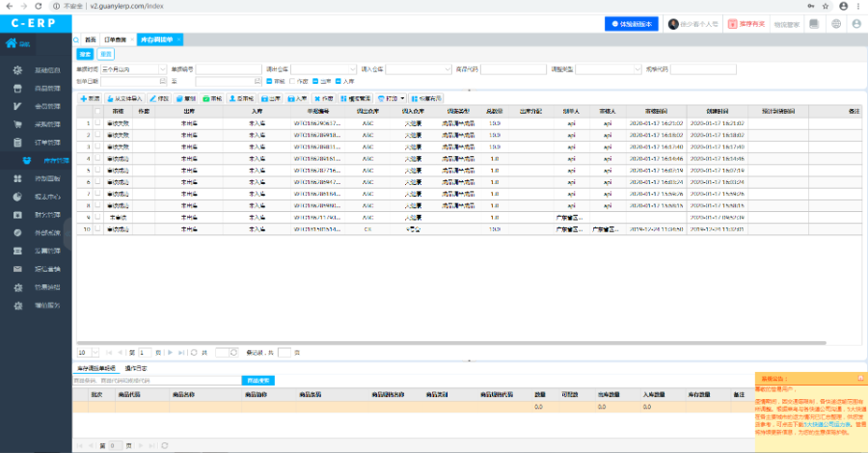Click the blue 体验新版本 button

[x=633, y=23]
